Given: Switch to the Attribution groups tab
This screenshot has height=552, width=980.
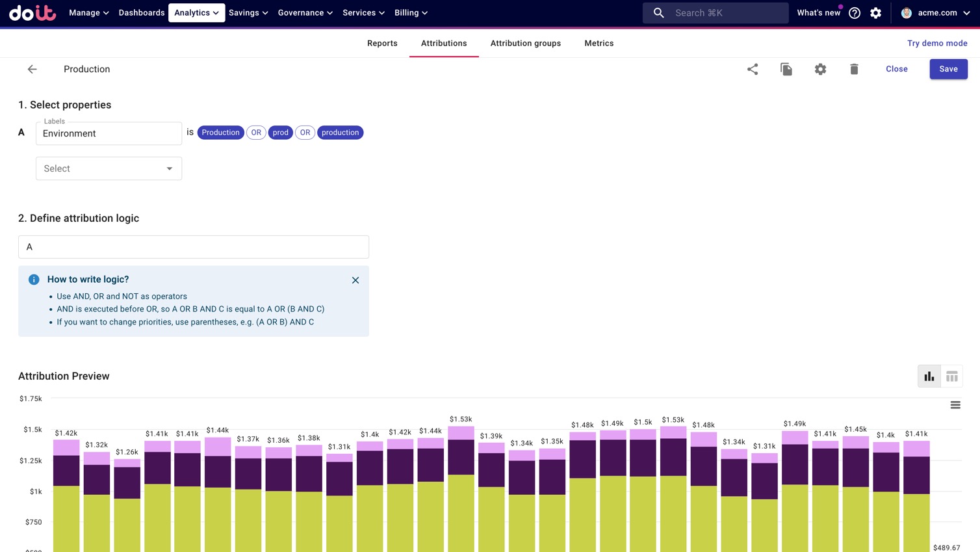Looking at the screenshot, I should [525, 44].
